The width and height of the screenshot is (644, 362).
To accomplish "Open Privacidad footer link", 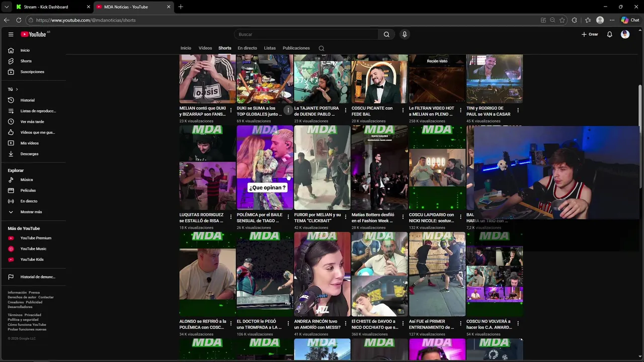I will coord(33,315).
